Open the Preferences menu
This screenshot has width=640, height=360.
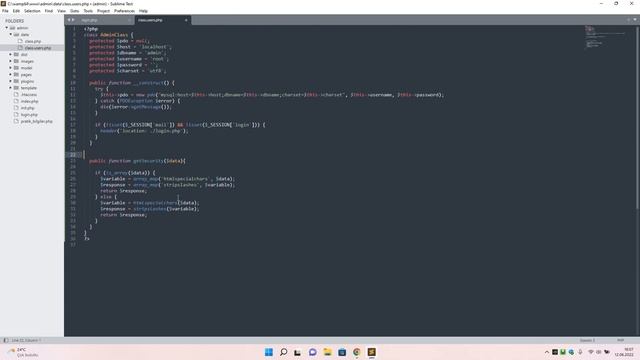pyautogui.click(x=124, y=11)
